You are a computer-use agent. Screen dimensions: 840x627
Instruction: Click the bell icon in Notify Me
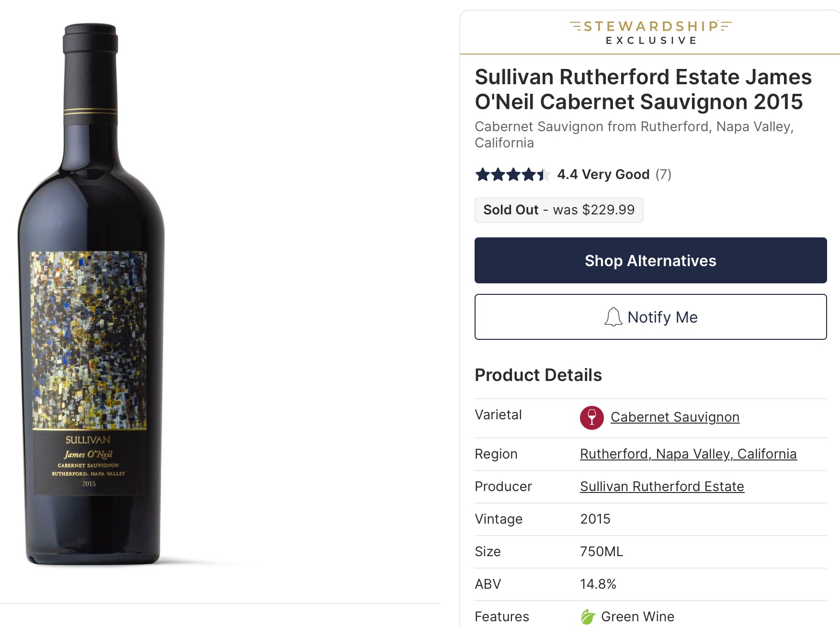pyautogui.click(x=613, y=317)
